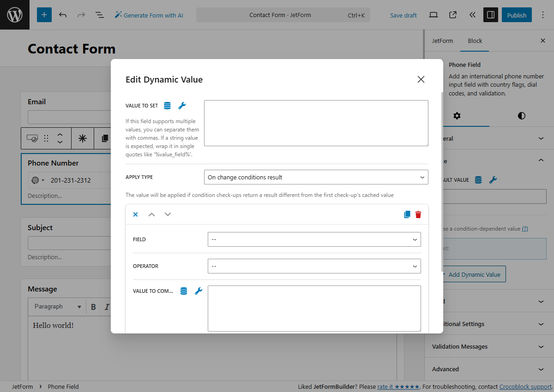Click the wrench macros icon beside Value to Set

coord(182,106)
